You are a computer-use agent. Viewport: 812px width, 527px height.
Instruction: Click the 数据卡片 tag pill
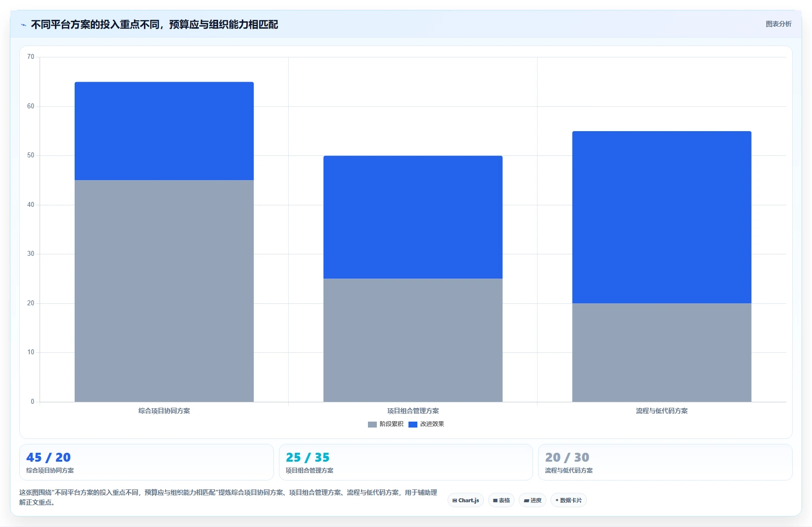569,500
